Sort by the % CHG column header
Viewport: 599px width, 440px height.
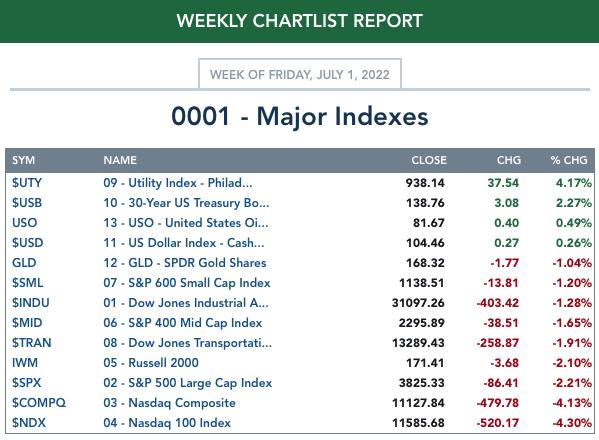(569, 160)
